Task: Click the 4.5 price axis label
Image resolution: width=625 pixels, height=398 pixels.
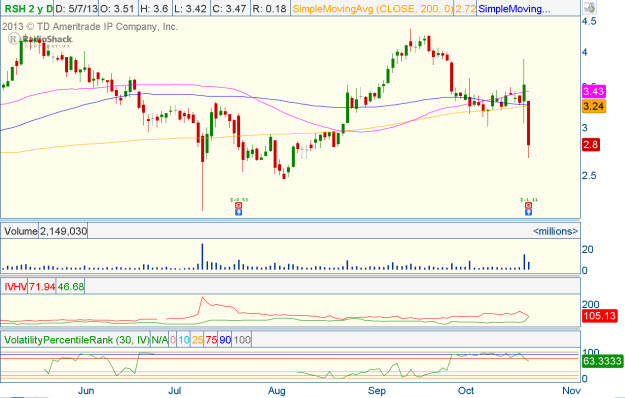Action: tap(589, 21)
